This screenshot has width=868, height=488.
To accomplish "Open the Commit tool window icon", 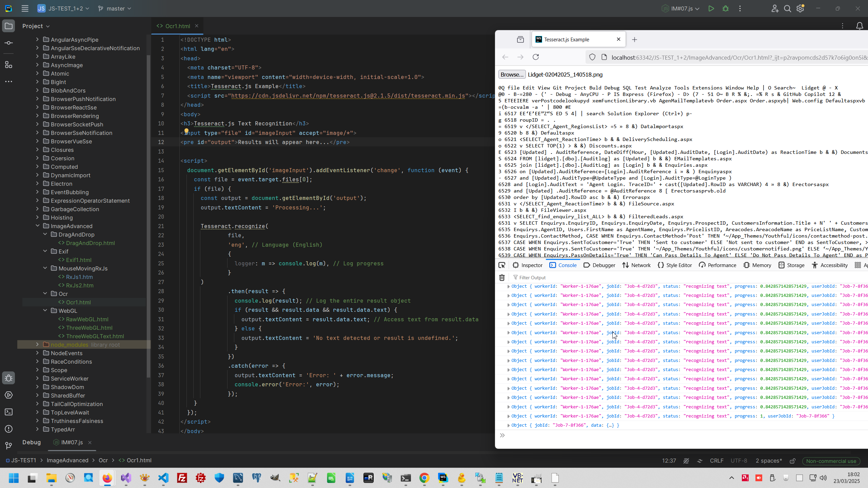I will pos(9,43).
